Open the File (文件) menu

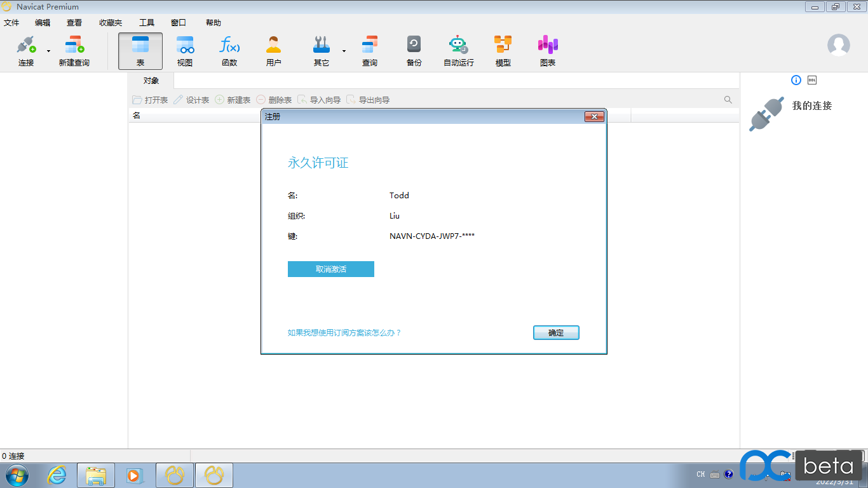point(11,23)
